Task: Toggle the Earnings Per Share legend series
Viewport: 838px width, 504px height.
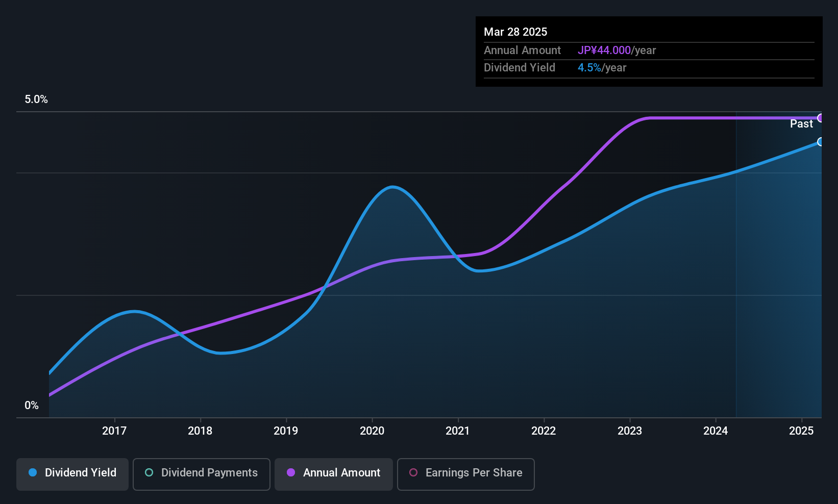Action: tap(466, 474)
